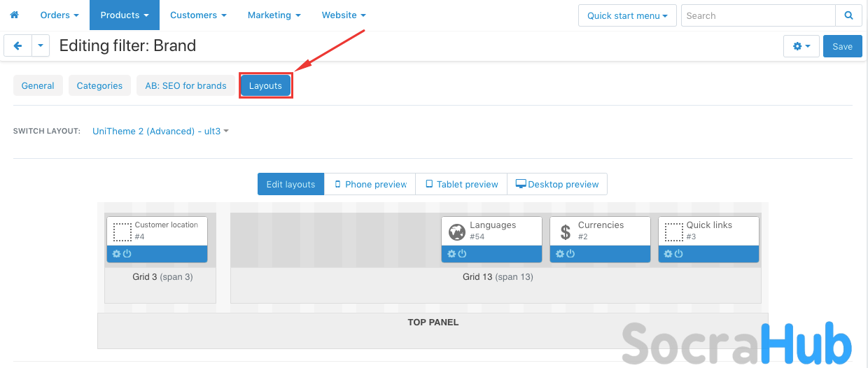
Task: Open settings gear of Languages block
Action: pyautogui.click(x=451, y=254)
